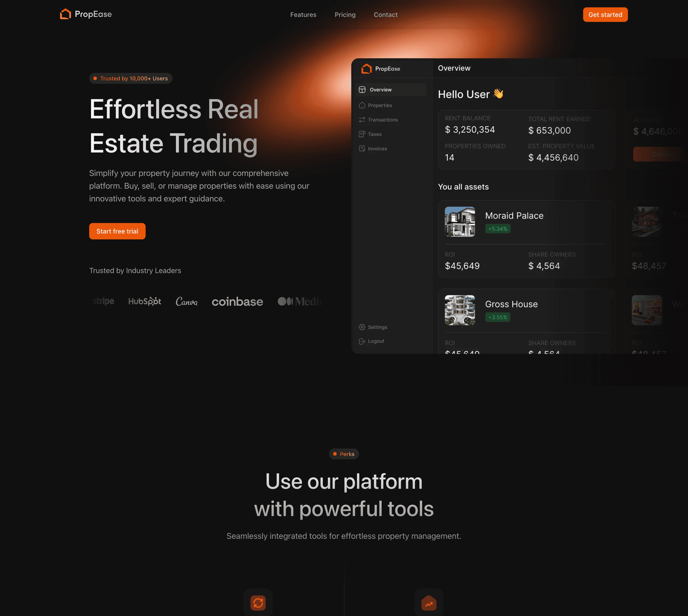The height and width of the screenshot is (616, 688).
Task: Click the Get started button
Action: 605,15
